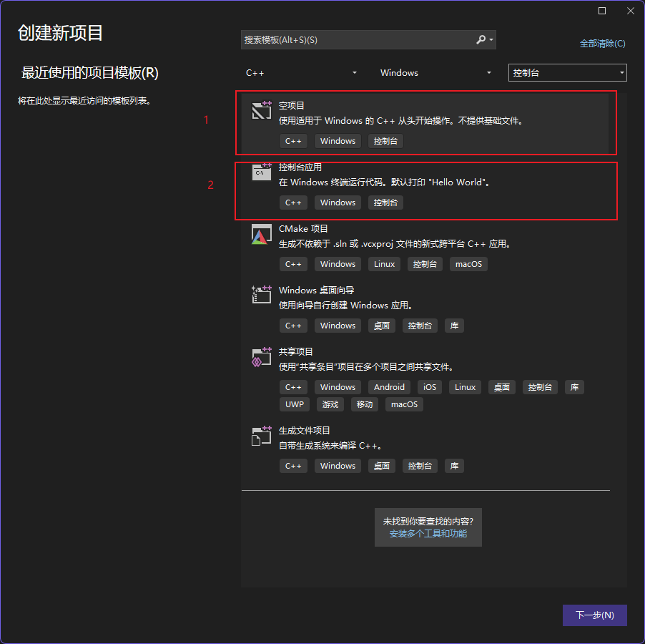The width and height of the screenshot is (645, 644).
Task: Click the Windows tag under 控制台应用
Action: [x=338, y=203]
